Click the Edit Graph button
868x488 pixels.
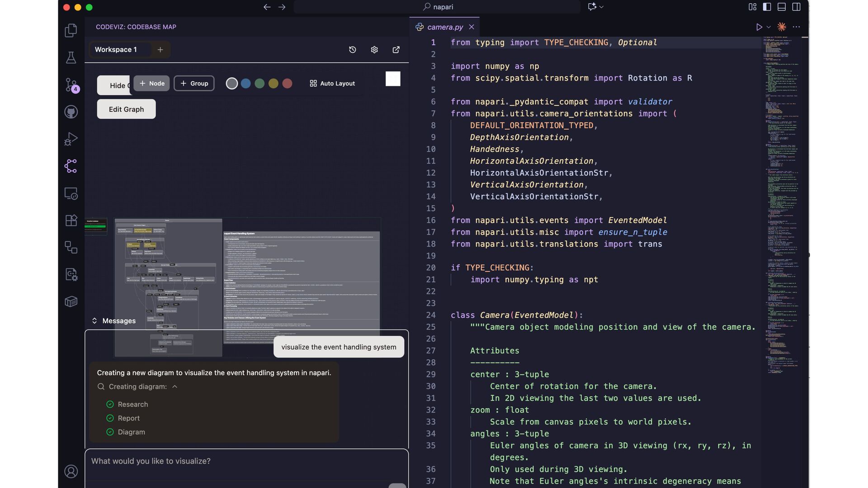coord(126,109)
